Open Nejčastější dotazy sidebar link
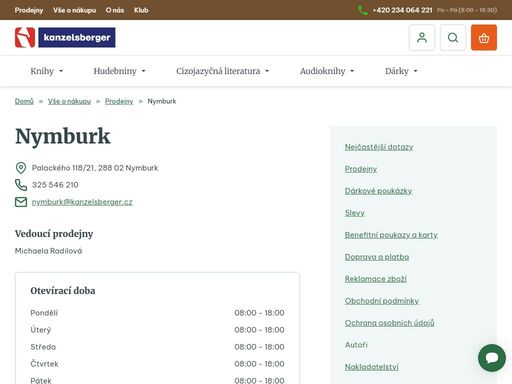This screenshot has height=384, width=512. tap(379, 147)
